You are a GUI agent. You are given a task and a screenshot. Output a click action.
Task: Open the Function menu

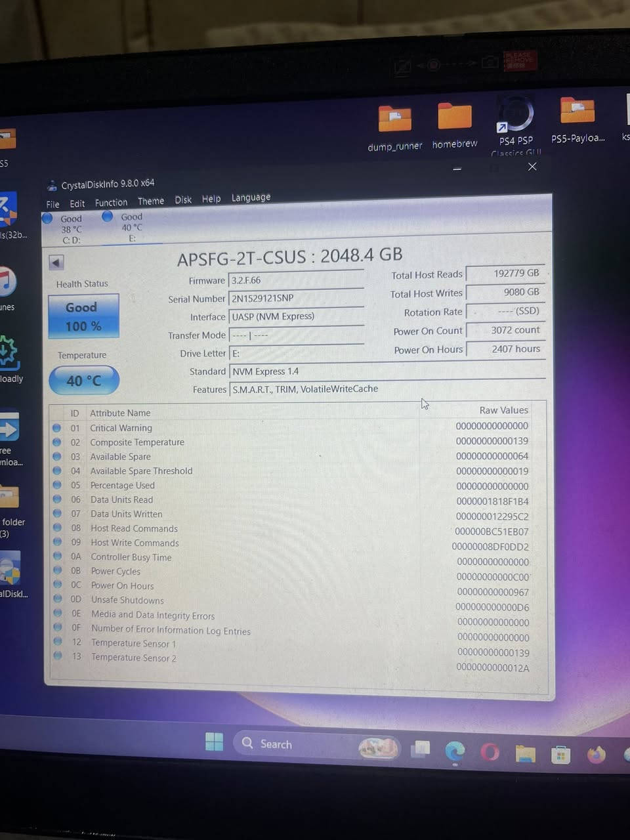tap(111, 203)
